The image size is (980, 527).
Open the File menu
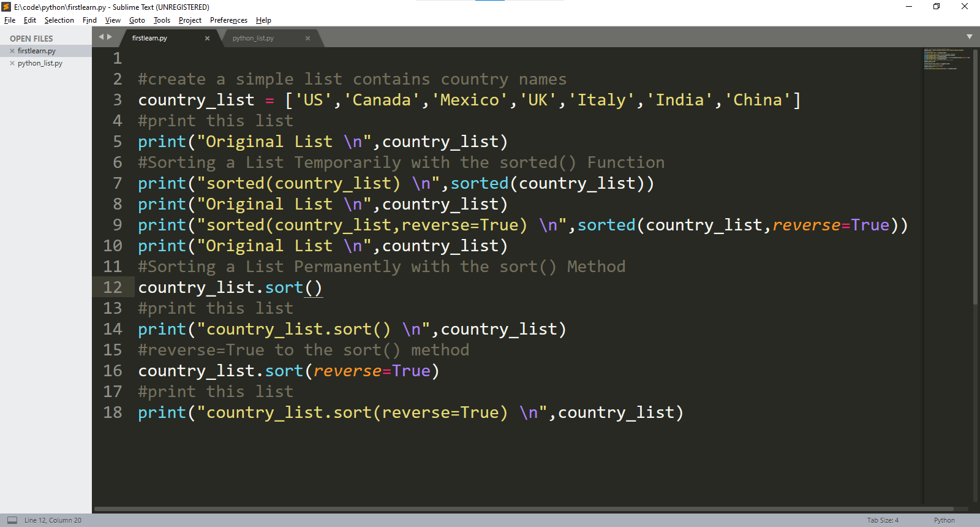click(x=10, y=20)
